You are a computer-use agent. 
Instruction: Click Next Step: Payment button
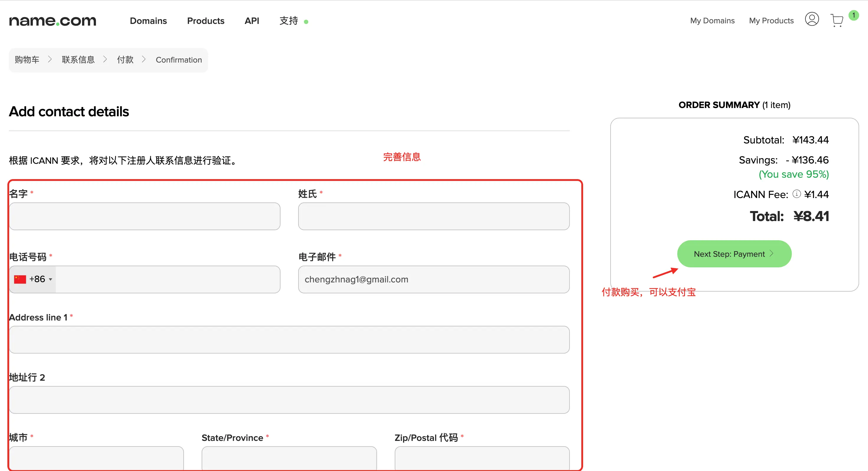(734, 254)
